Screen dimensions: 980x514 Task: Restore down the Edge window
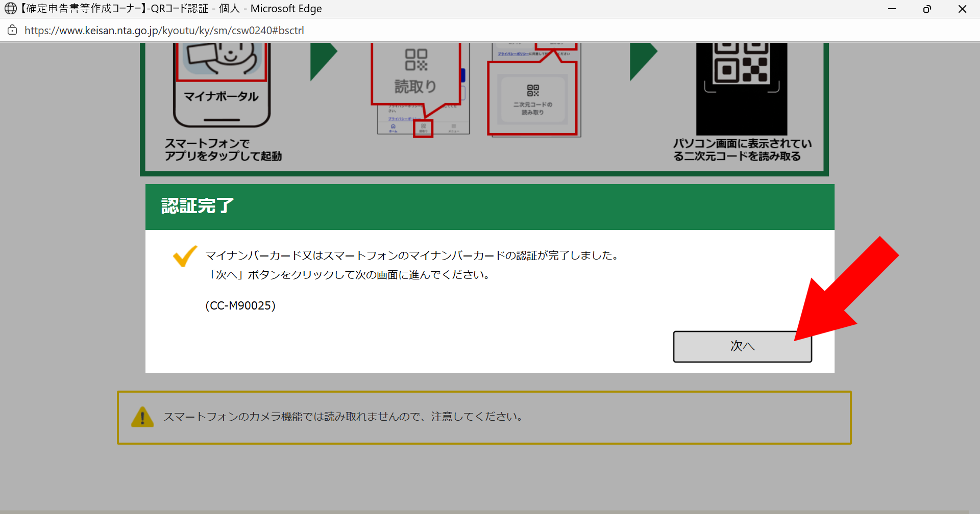click(927, 9)
